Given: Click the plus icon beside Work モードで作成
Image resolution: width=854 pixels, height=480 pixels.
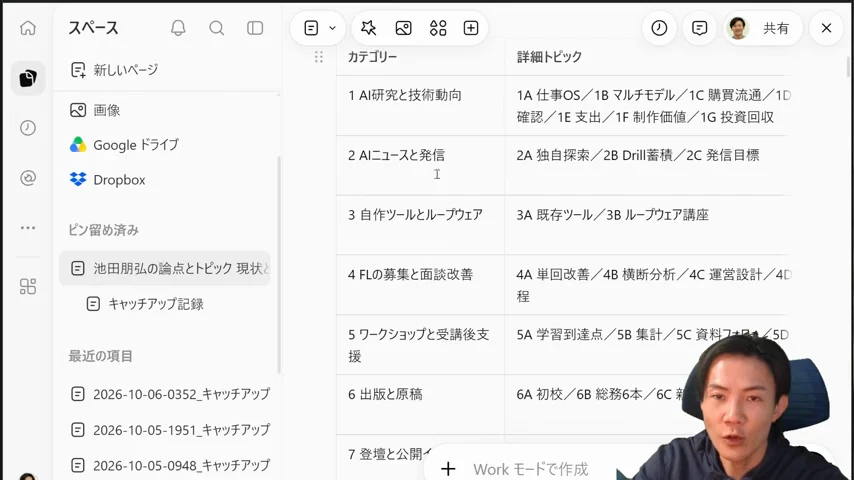Looking at the screenshot, I should pos(448,469).
